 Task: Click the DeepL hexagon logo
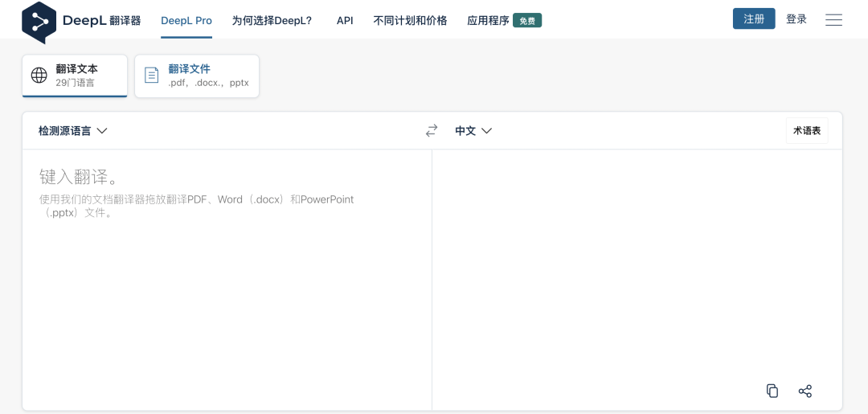(x=39, y=23)
